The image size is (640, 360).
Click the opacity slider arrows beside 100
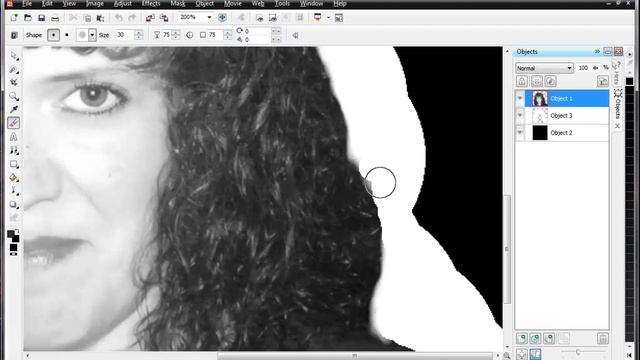point(596,68)
